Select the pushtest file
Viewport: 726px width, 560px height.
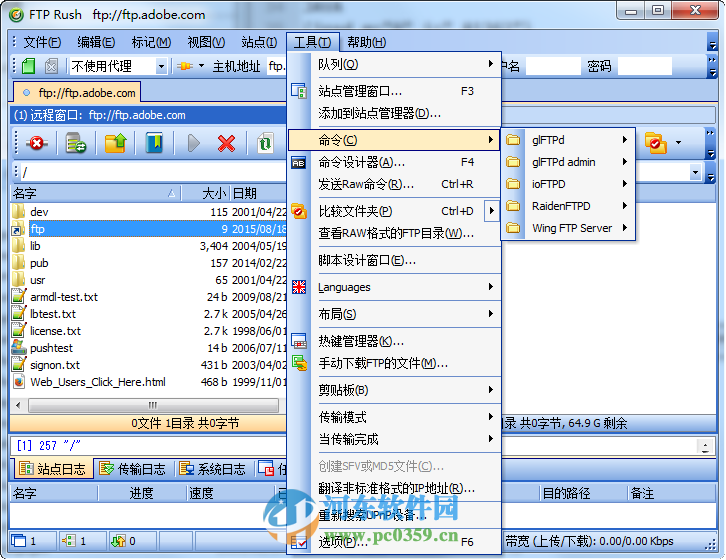pyautogui.click(x=149, y=348)
